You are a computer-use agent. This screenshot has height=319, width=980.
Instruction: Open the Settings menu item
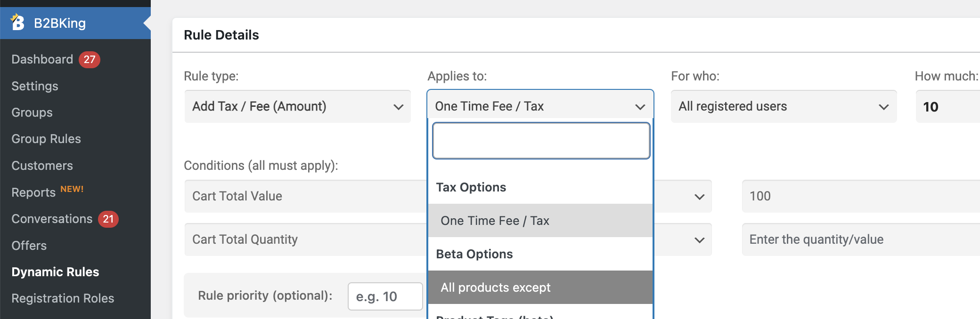coord(35,86)
